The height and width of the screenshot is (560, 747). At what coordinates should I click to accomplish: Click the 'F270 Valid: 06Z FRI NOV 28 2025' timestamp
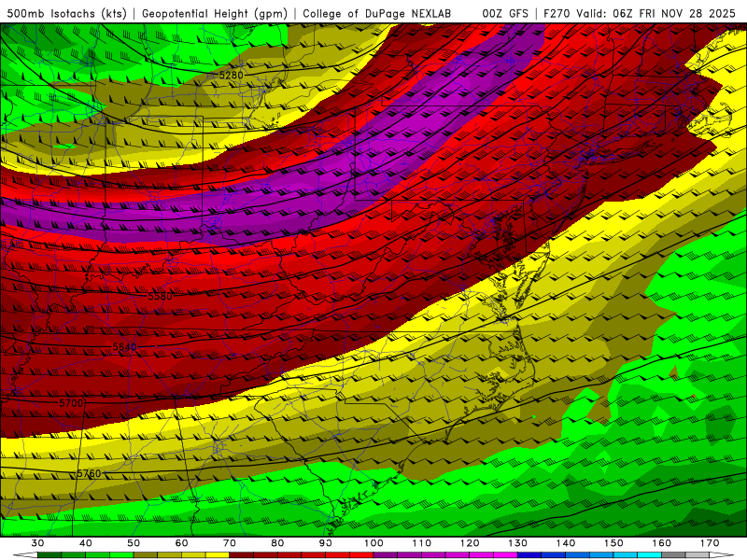pos(640,13)
